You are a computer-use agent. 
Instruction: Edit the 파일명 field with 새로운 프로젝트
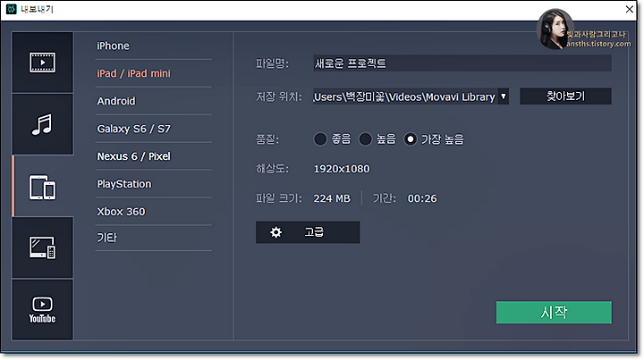(462, 63)
